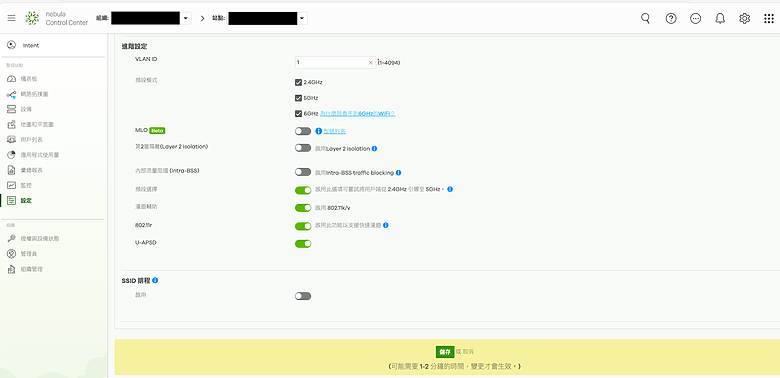Open the 6GHz WiFi help link
This screenshot has height=378, width=780.
[x=357, y=113]
